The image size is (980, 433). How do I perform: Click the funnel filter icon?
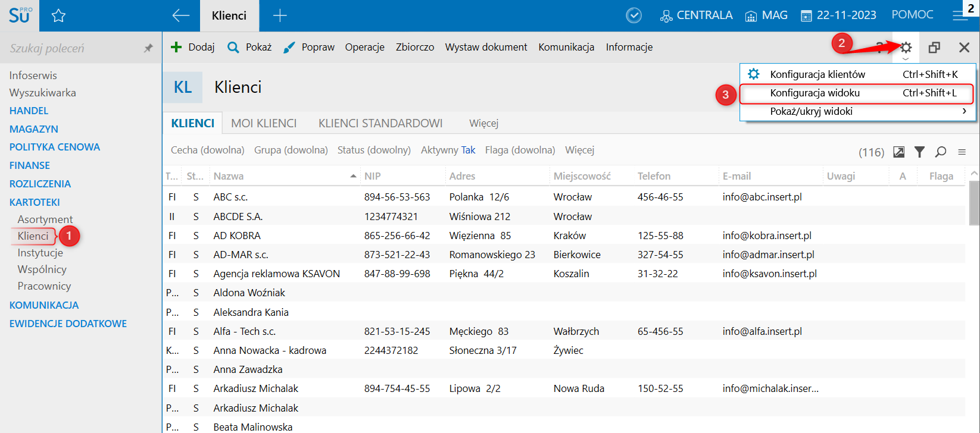pyautogui.click(x=920, y=152)
